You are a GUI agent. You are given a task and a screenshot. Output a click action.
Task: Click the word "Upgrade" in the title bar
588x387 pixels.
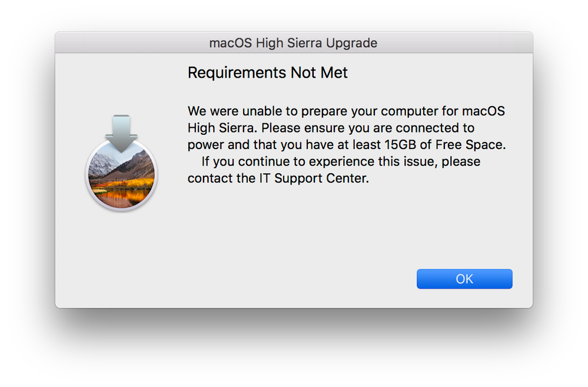pyautogui.click(x=351, y=43)
